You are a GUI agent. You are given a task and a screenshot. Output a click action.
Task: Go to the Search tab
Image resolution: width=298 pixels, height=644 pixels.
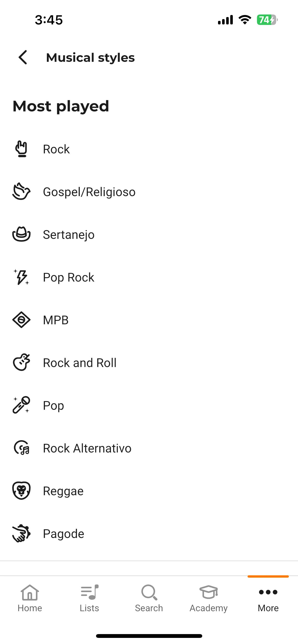tap(149, 599)
